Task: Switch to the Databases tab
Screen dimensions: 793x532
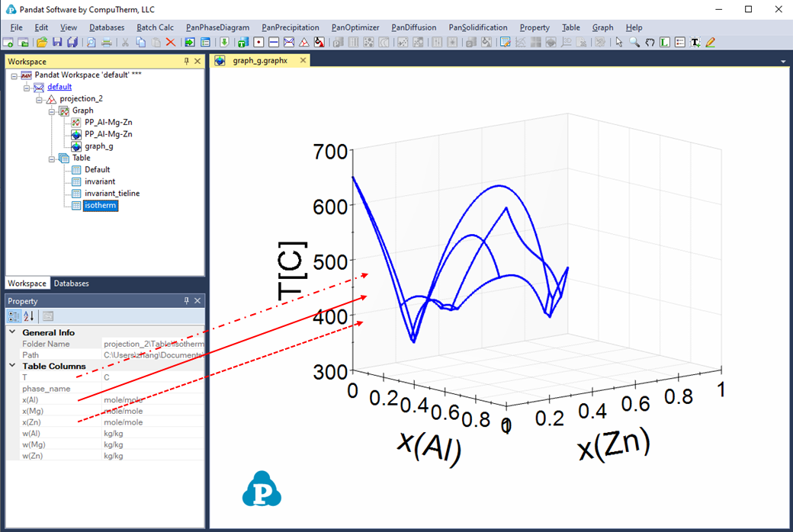Action: coord(71,284)
